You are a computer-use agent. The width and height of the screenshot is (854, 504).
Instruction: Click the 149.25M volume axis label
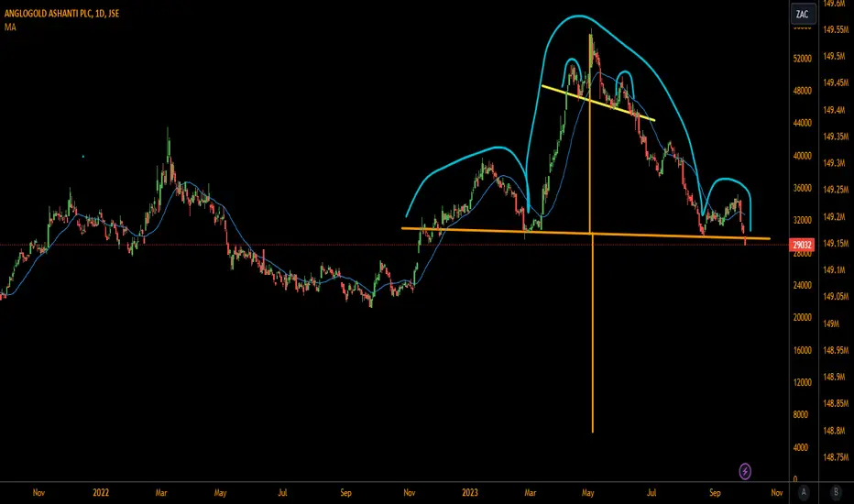pos(836,190)
